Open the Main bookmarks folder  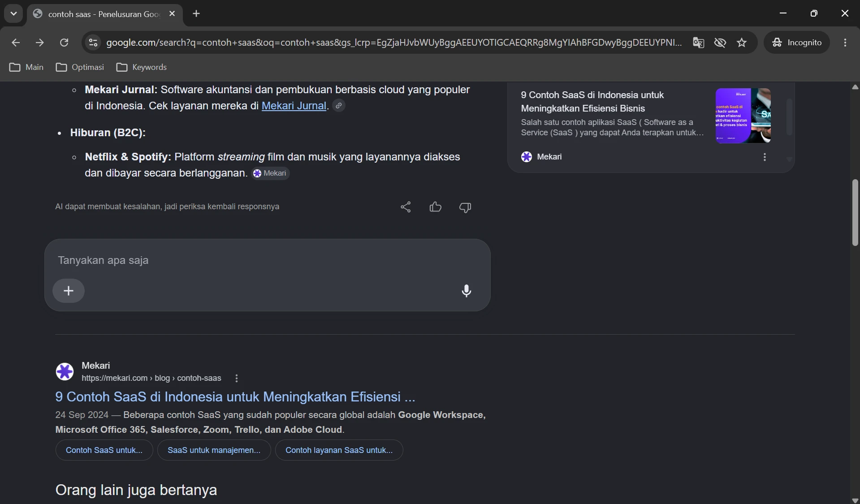click(26, 67)
